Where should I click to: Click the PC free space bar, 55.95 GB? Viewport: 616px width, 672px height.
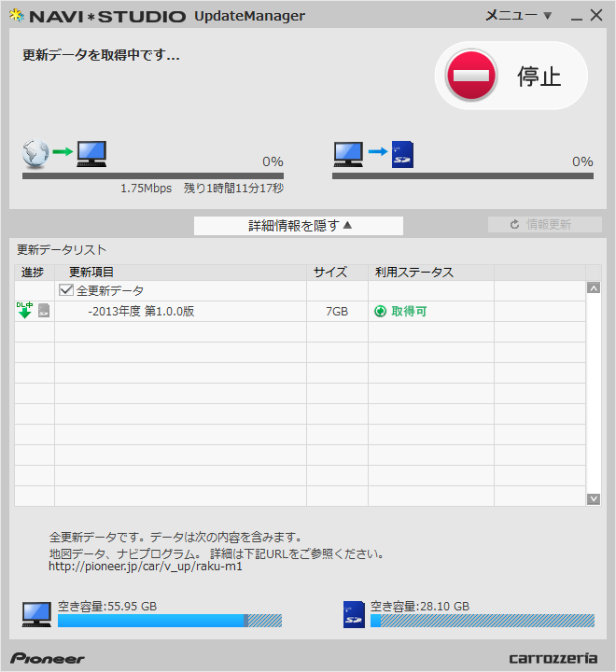[170, 621]
